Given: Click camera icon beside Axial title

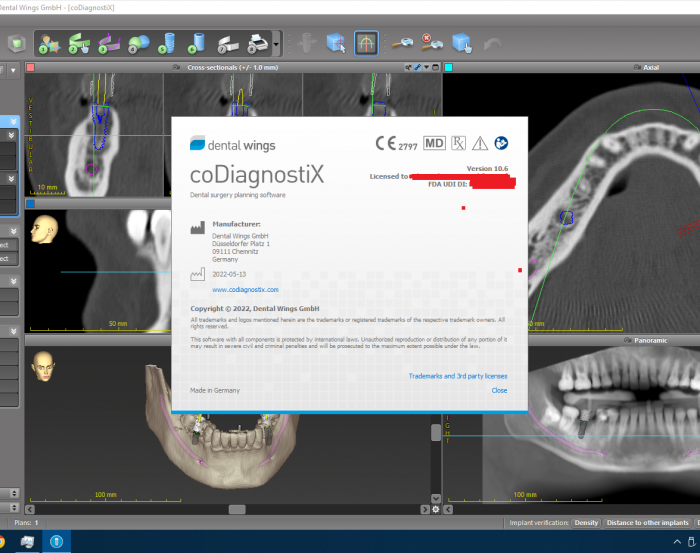Looking at the screenshot, I should [x=638, y=67].
